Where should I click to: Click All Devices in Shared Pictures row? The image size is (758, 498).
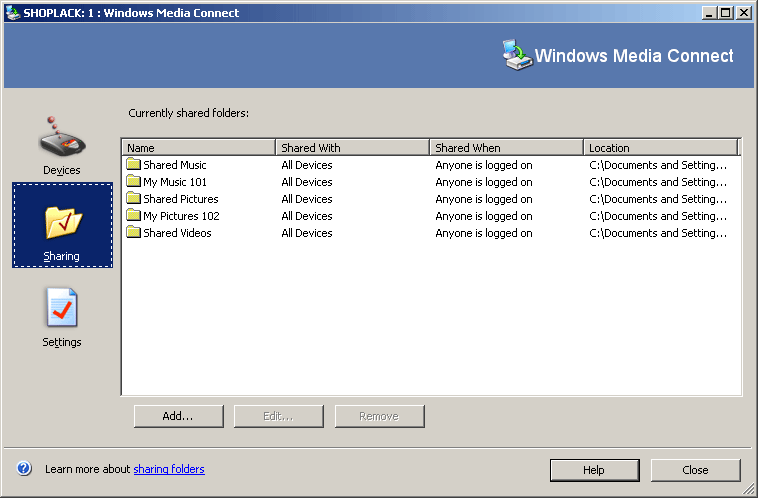[307, 199]
